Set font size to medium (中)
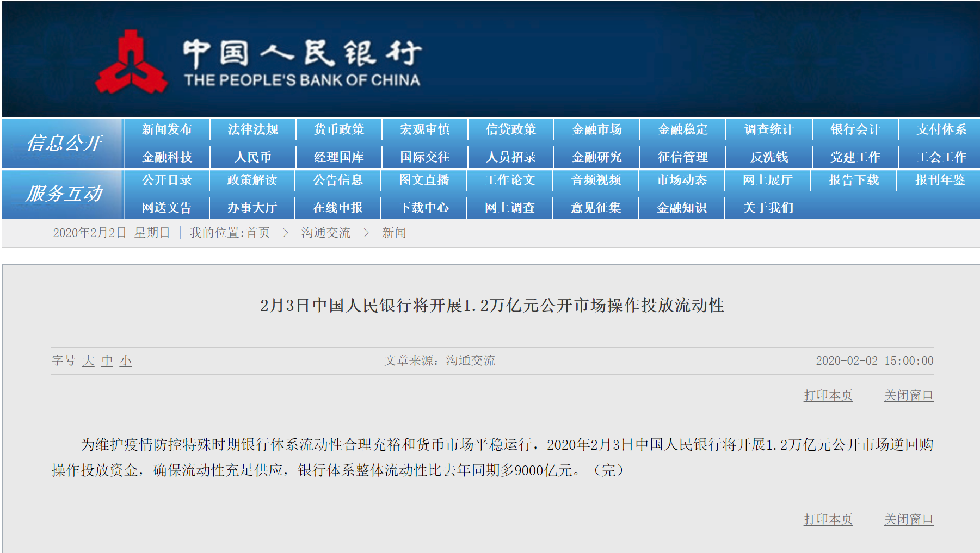This screenshot has height=553, width=980. [107, 361]
